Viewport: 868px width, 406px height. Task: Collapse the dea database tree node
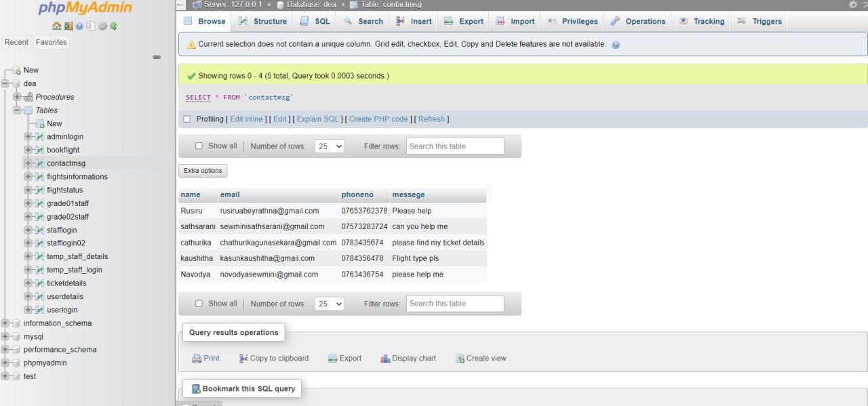5,84
